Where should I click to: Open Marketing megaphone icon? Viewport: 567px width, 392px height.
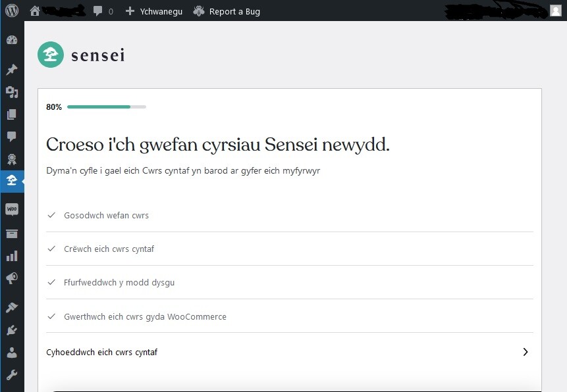(x=12, y=278)
